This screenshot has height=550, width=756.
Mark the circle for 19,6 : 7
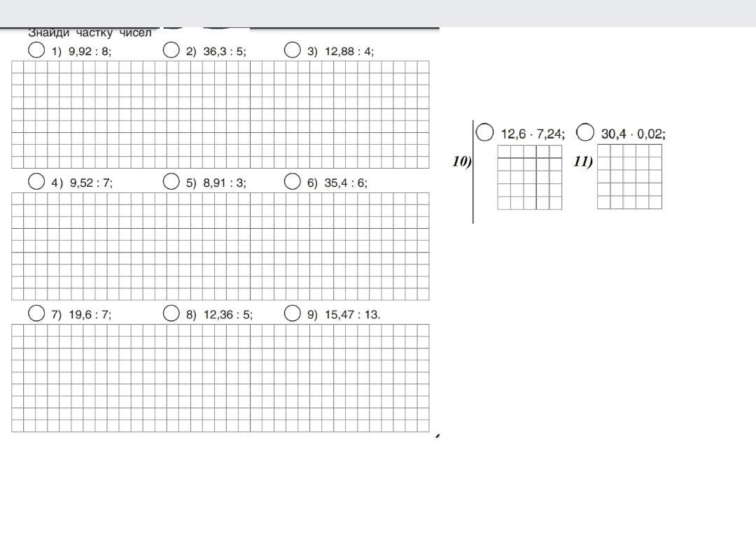pos(36,313)
